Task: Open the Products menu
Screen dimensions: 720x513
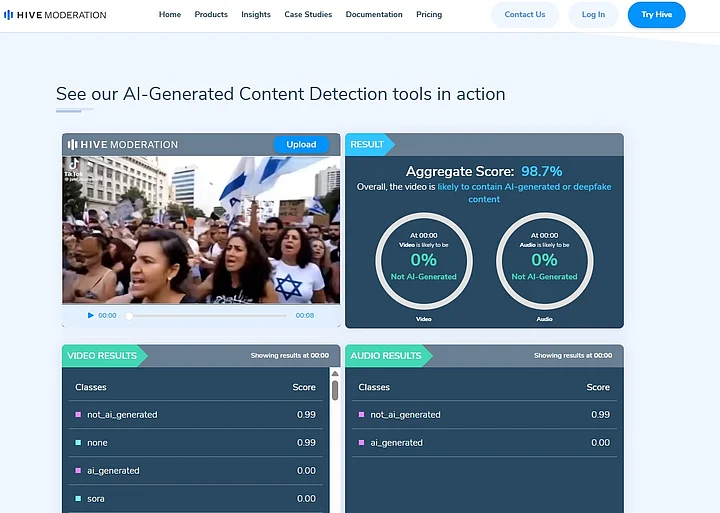Action: [x=211, y=15]
